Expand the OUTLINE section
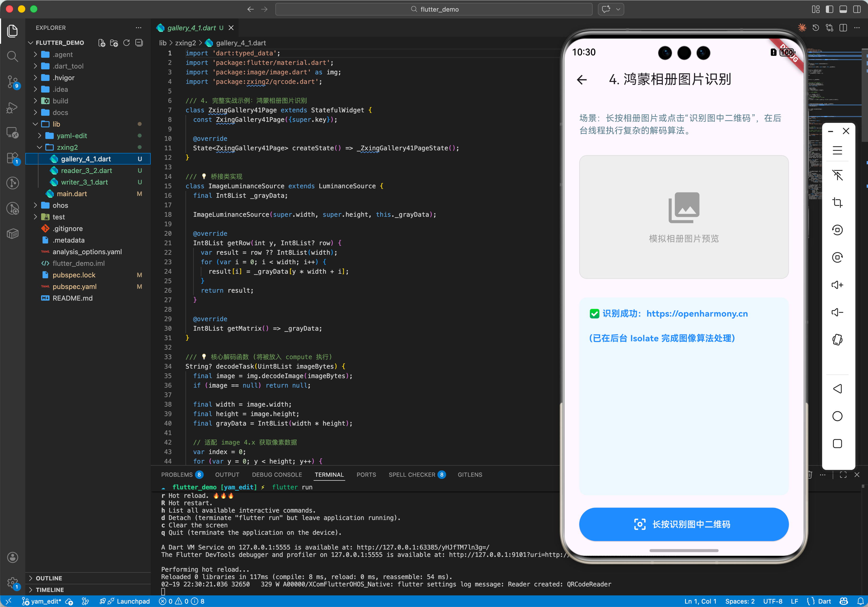Viewport: 868px width, 607px height. click(x=49, y=578)
